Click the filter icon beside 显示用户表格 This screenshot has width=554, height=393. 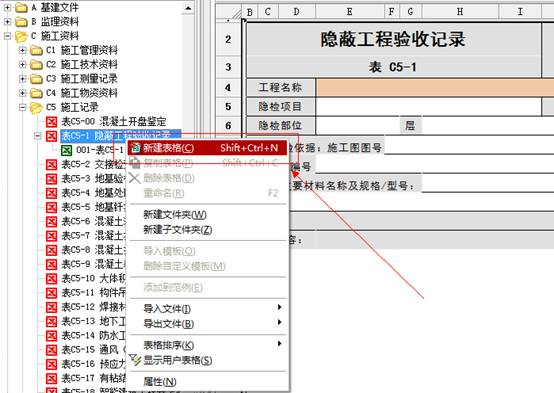(x=135, y=360)
